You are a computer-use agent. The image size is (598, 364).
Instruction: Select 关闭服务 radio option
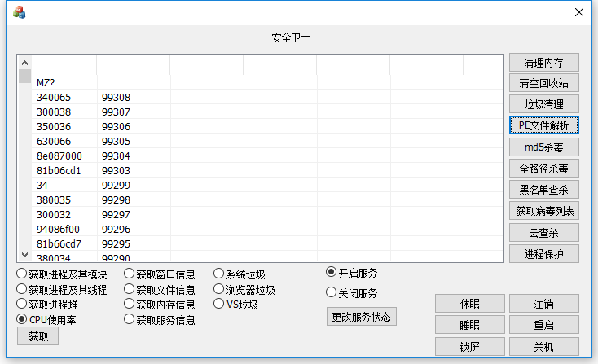pos(332,292)
